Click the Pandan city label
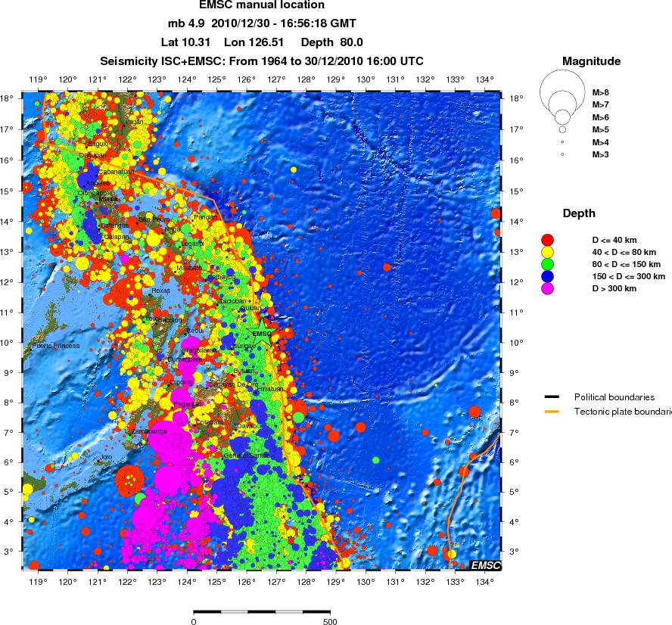This screenshot has height=625, width=672. coord(205,217)
